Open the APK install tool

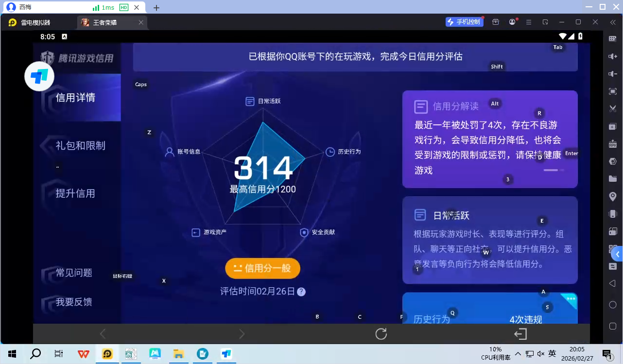613,144
